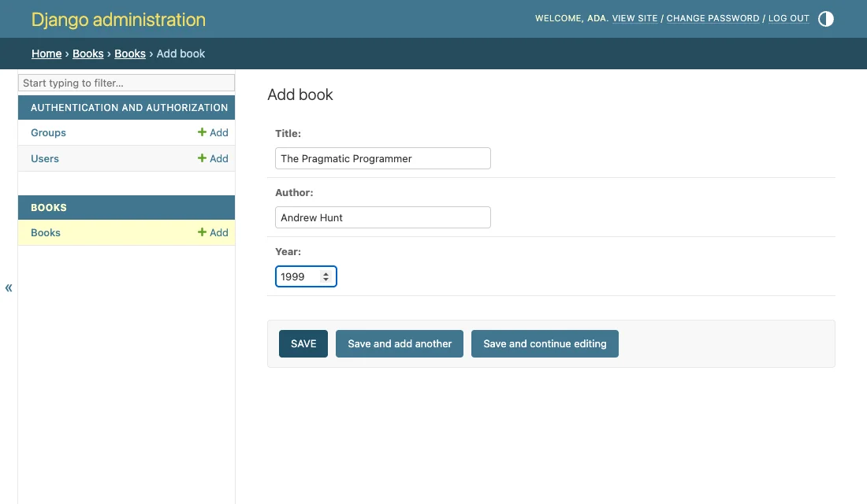Click the Add book page heading
This screenshot has height=504, width=867.
click(x=300, y=94)
